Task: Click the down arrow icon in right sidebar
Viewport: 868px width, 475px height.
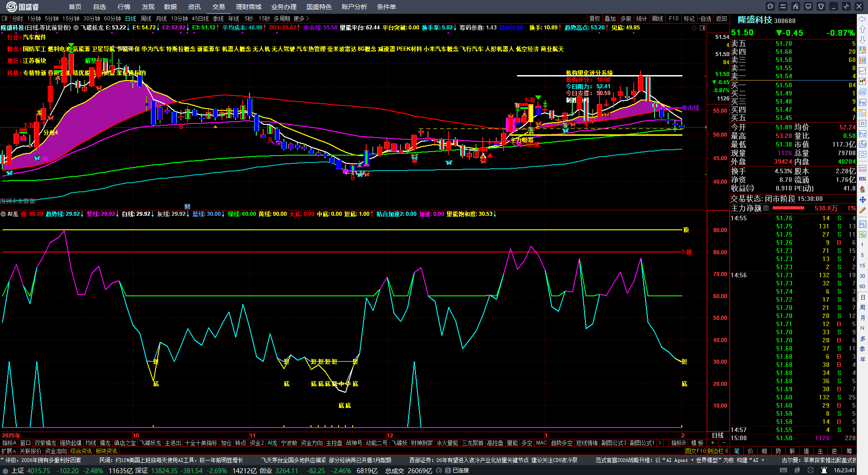Action: [x=863, y=40]
